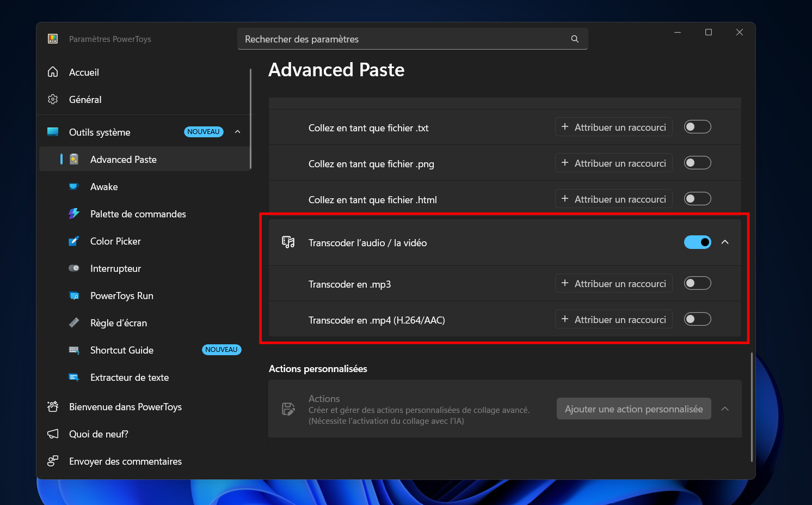812x505 pixels.
Task: Click Attribuer un raccourci for .txt
Action: 614,127
